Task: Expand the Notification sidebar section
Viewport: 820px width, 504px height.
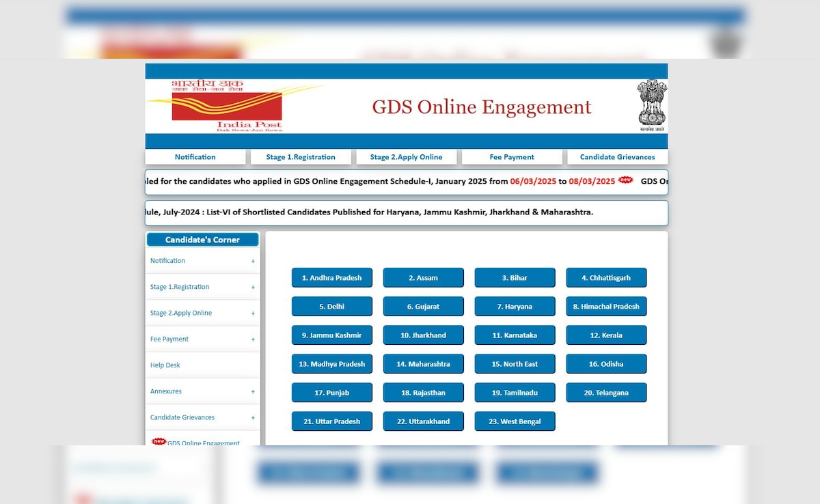Action: pos(252,261)
